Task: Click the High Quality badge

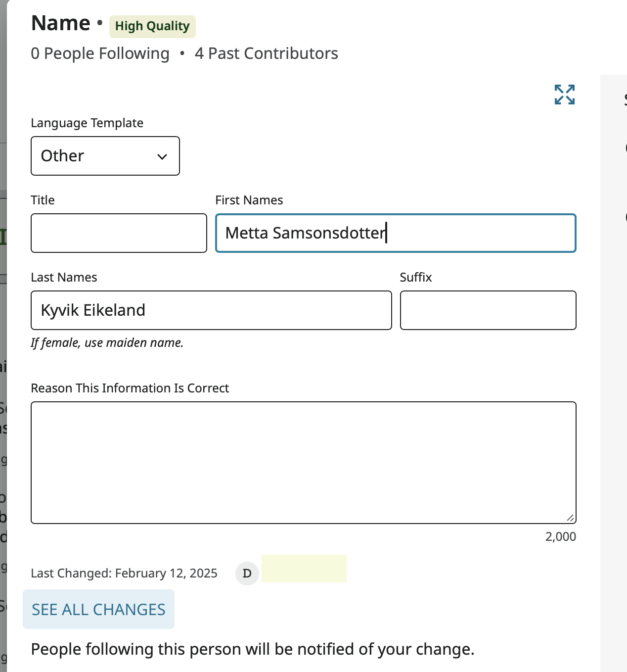Action: click(152, 26)
